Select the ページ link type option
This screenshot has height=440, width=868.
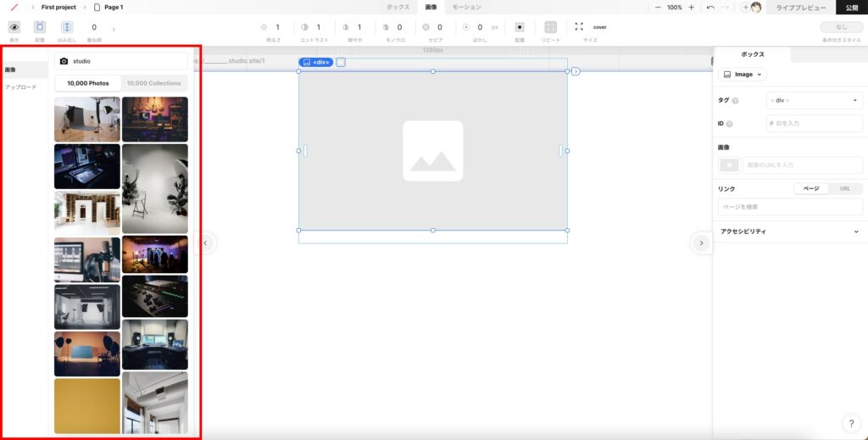pos(811,188)
